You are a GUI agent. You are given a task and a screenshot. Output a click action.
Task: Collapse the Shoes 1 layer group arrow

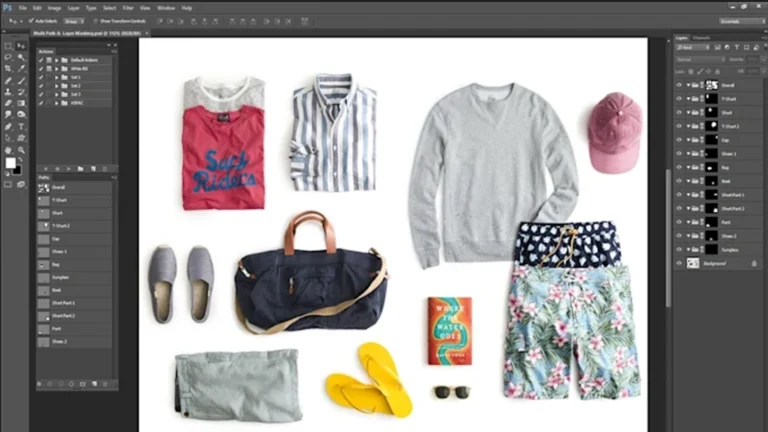click(688, 154)
